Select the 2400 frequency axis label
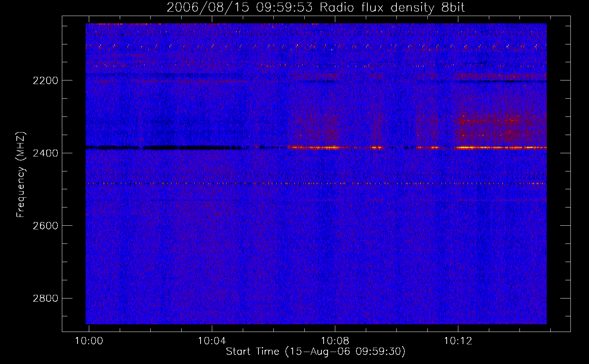589x364 pixels. point(46,153)
